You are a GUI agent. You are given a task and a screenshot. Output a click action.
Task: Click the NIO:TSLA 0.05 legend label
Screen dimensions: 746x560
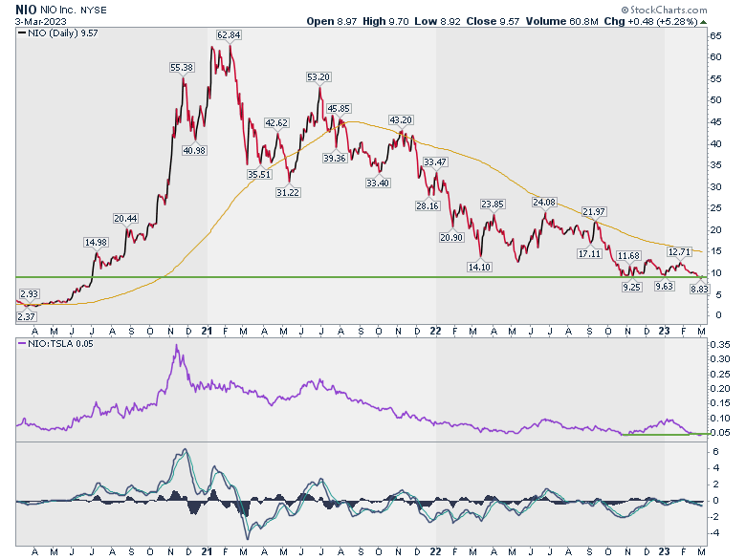[x=55, y=343]
